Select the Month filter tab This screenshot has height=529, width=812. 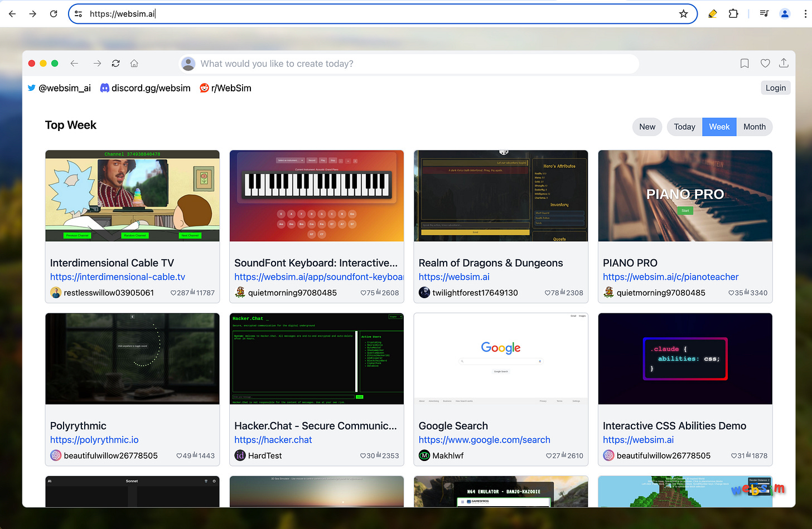[x=755, y=127]
